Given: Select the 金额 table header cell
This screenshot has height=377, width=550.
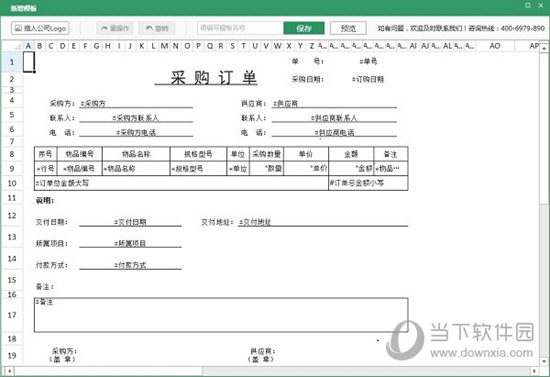Looking at the screenshot, I should 351,154.
